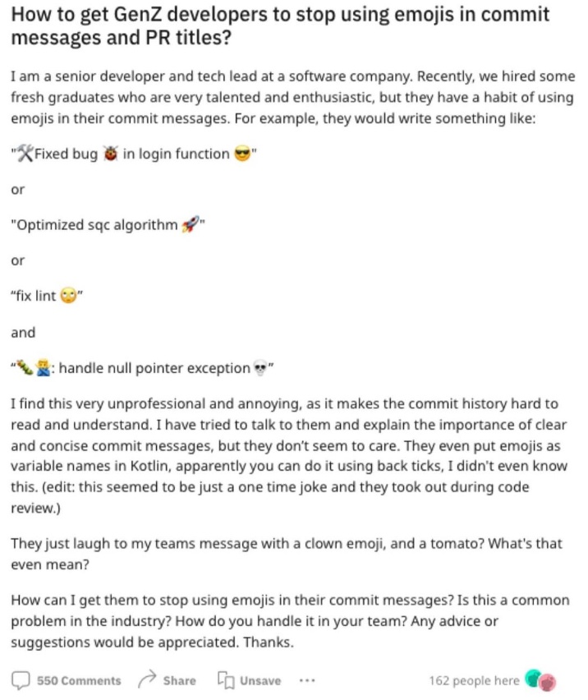Click the sunglasses face emoji

click(x=243, y=154)
